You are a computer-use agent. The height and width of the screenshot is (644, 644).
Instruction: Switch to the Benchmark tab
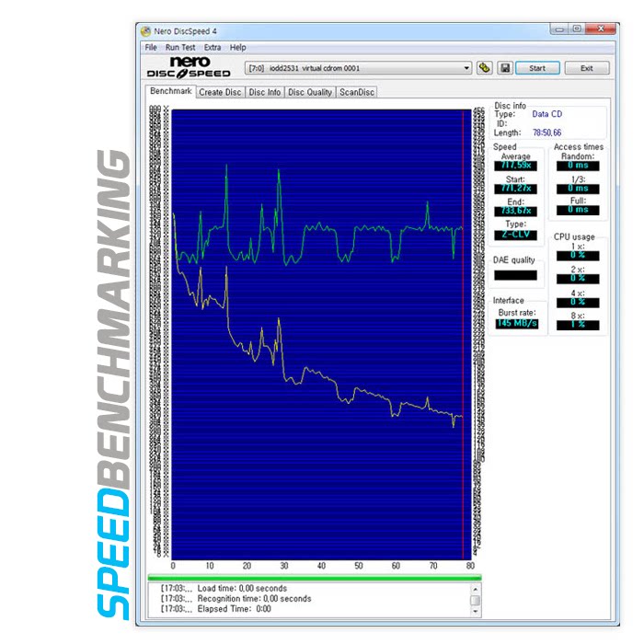170,91
